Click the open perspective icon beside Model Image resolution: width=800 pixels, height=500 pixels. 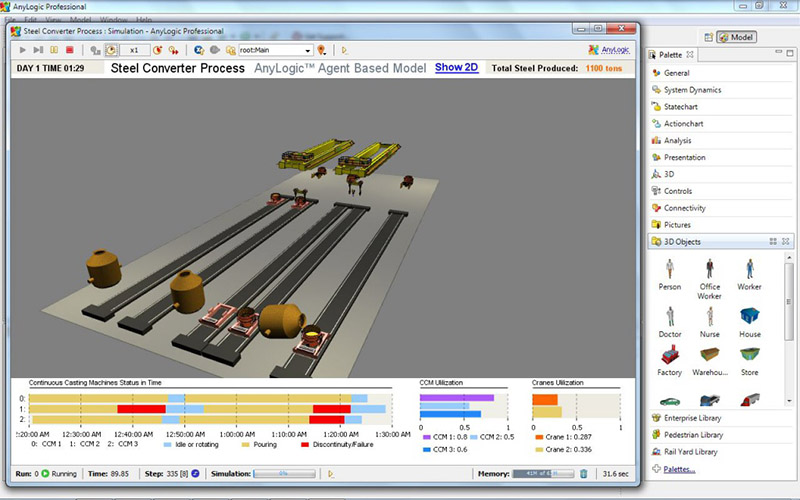(x=708, y=37)
